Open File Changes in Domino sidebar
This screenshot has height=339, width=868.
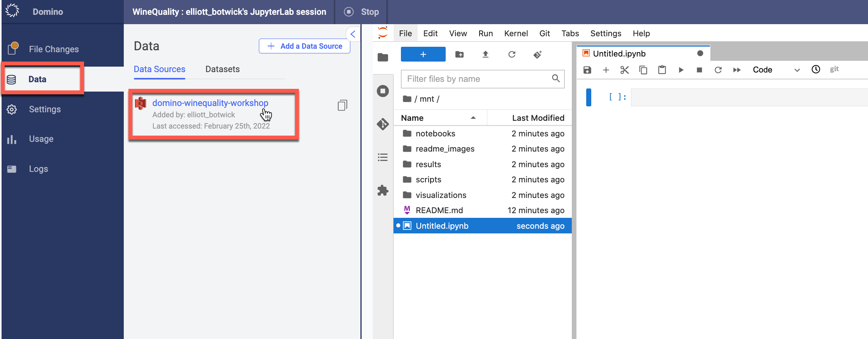pyautogui.click(x=54, y=49)
